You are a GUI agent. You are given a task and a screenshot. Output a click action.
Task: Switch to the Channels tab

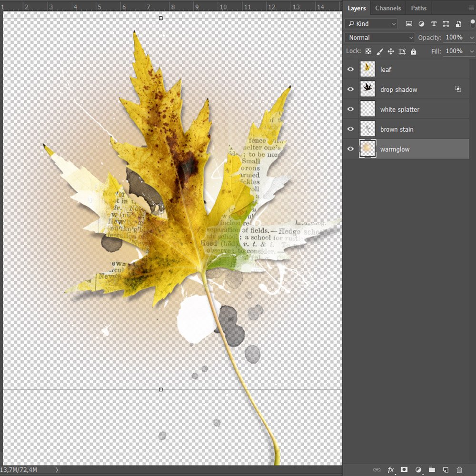click(x=388, y=8)
